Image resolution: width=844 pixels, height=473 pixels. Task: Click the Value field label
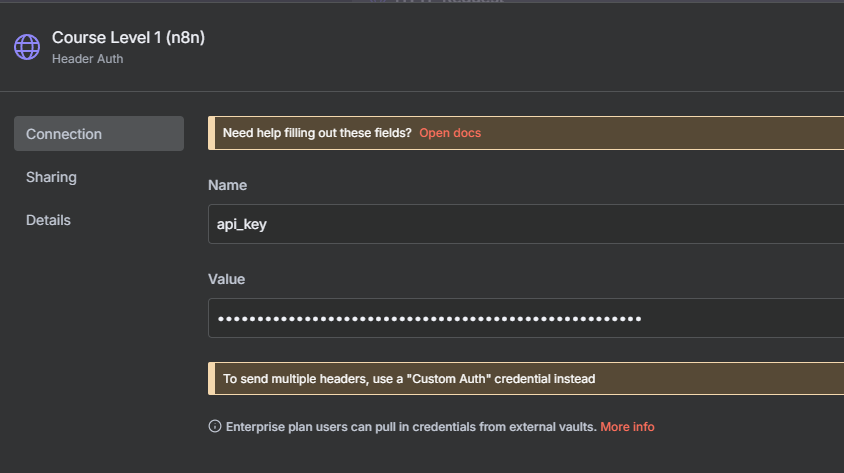coord(226,279)
